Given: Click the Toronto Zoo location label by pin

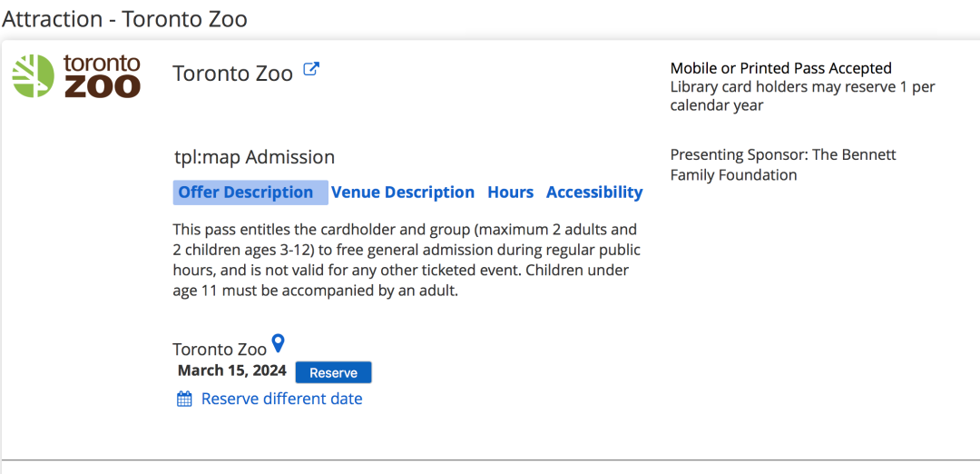Looking at the screenshot, I should pos(220,349).
